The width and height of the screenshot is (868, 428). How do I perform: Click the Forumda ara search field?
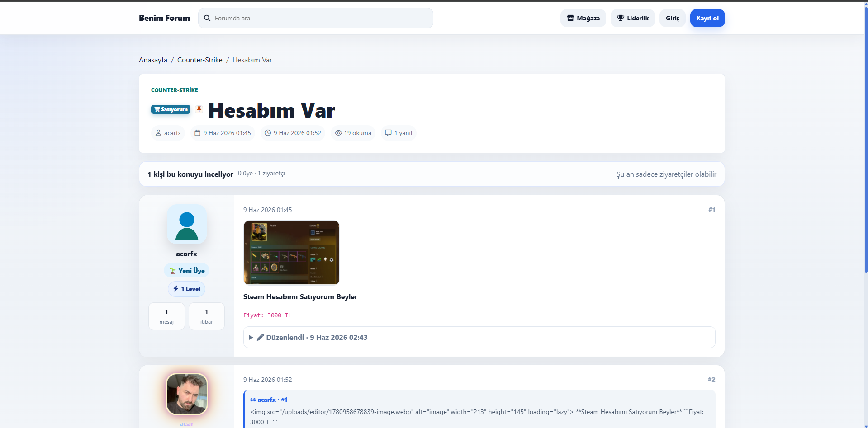coord(315,18)
